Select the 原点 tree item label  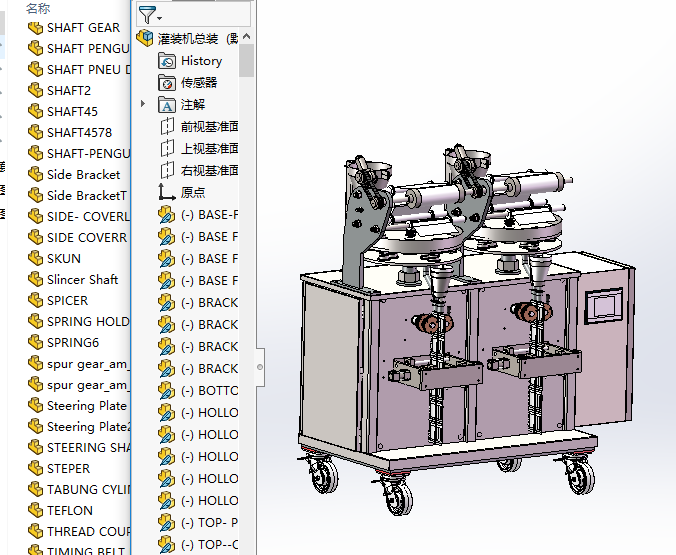(193, 192)
